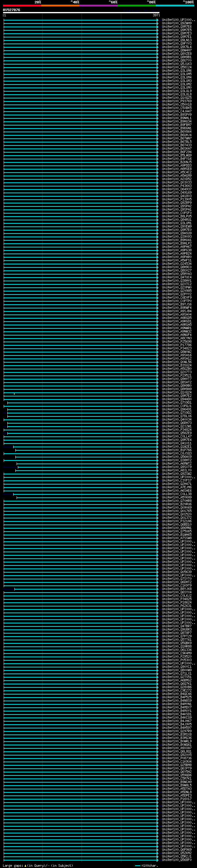Select the UniRef100_C5XBK5 label
The image size is (197, 868).
[176, 108]
